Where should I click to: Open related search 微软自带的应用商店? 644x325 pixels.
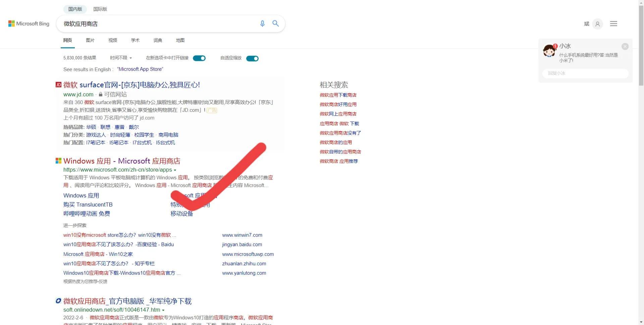340,152
